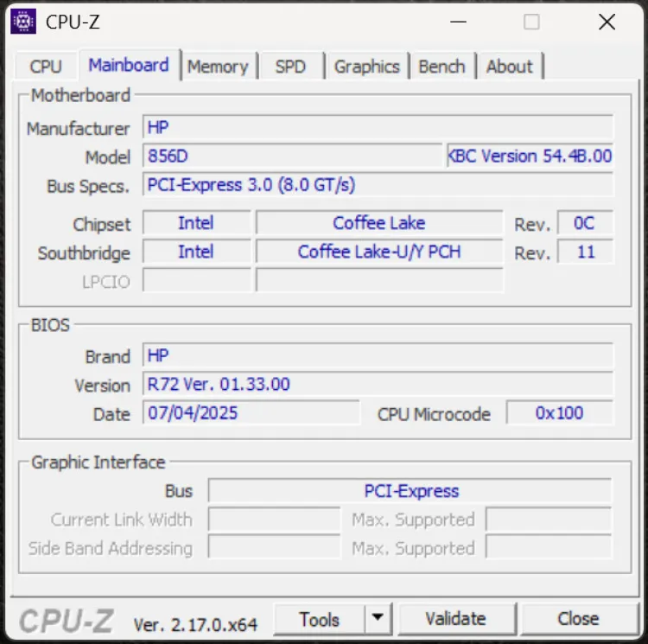648x644 pixels.
Task: Expand the Tools dropdown arrow
Action: pos(378,619)
